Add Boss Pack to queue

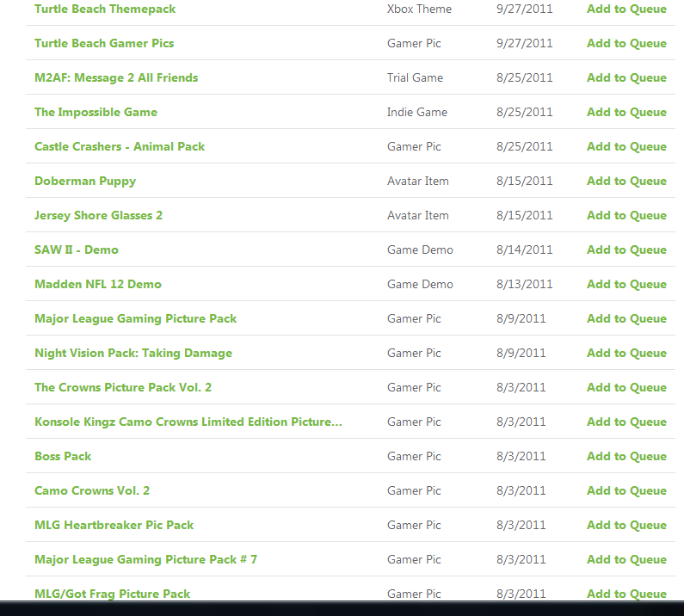point(626,457)
